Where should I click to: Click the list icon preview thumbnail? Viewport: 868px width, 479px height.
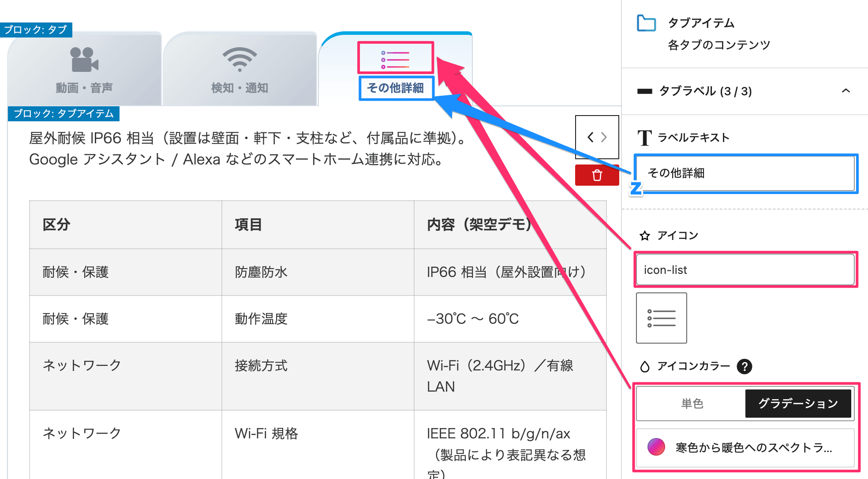point(661,318)
